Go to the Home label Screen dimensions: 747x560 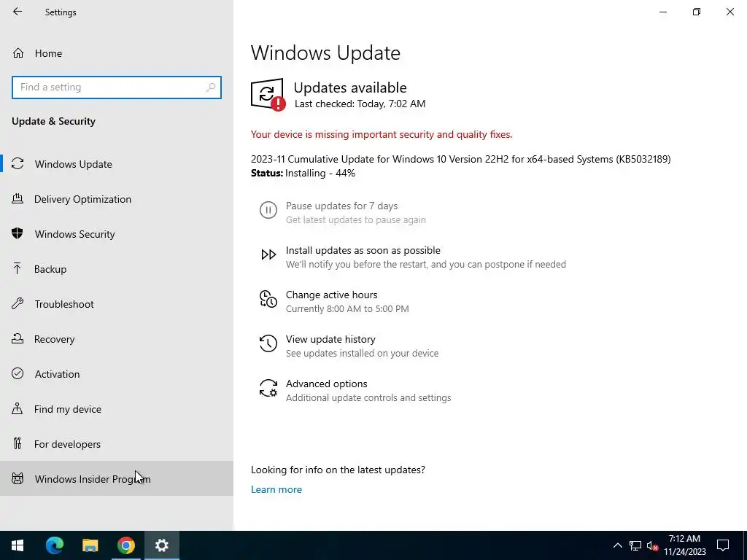(x=48, y=53)
